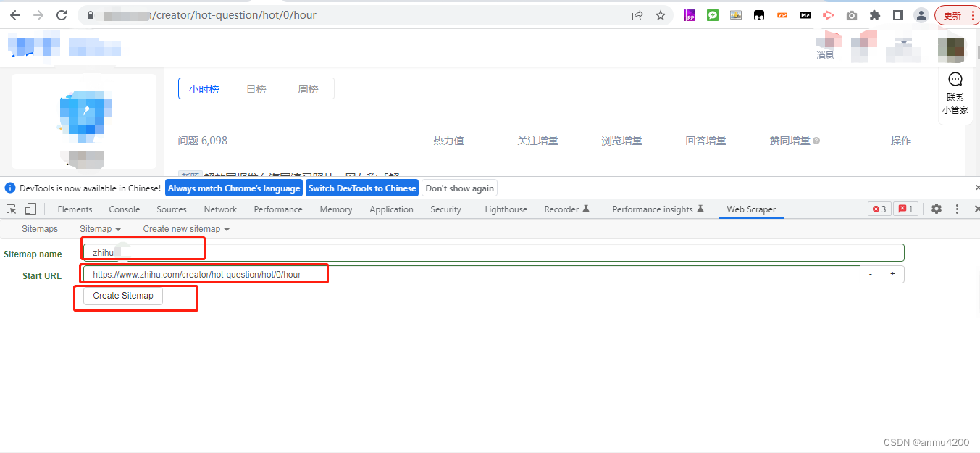Open the Application panel tab
This screenshot has width=980, height=453.
tap(391, 209)
